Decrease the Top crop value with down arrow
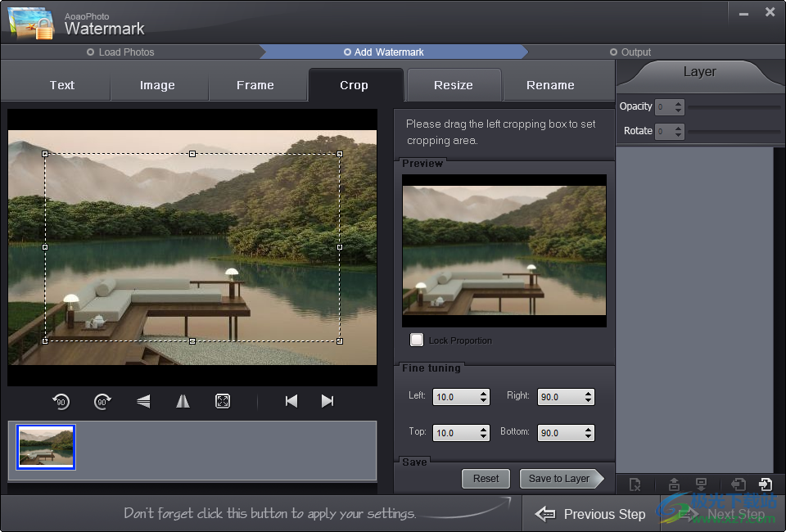786x532 pixels. click(x=483, y=436)
